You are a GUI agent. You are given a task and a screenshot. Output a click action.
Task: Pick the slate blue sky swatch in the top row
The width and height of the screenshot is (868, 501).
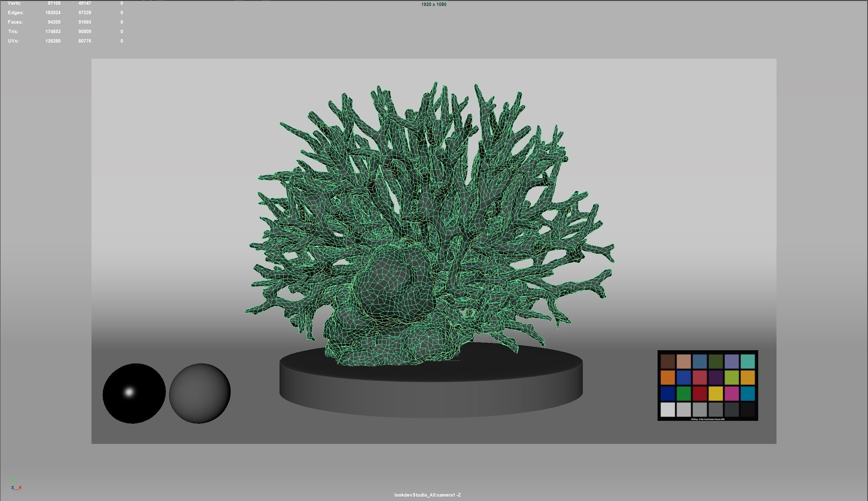click(700, 362)
